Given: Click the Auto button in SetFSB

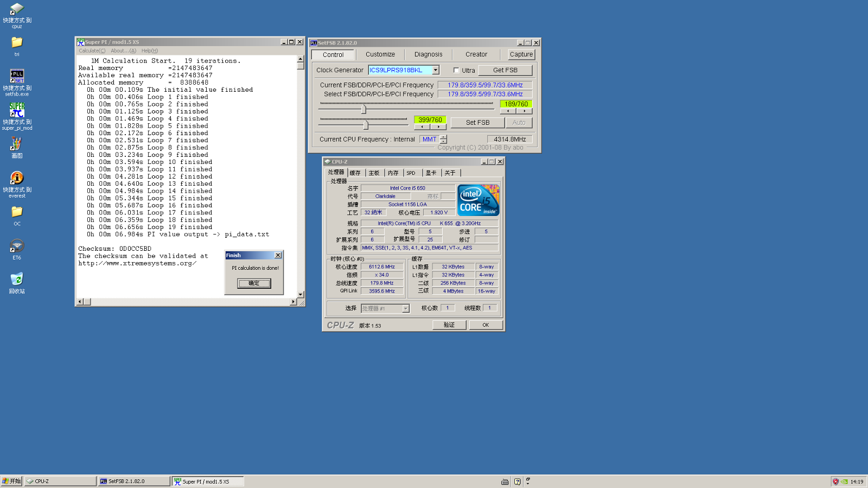Looking at the screenshot, I should (519, 123).
